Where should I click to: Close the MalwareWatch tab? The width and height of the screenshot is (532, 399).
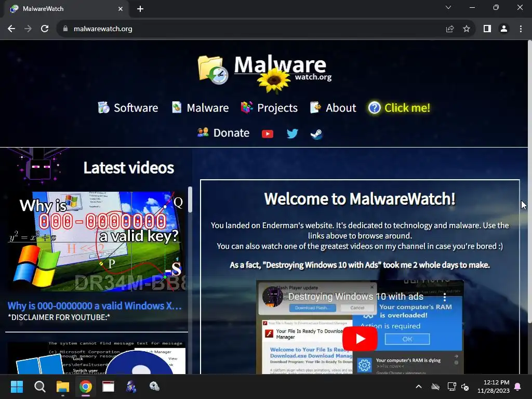(x=121, y=9)
